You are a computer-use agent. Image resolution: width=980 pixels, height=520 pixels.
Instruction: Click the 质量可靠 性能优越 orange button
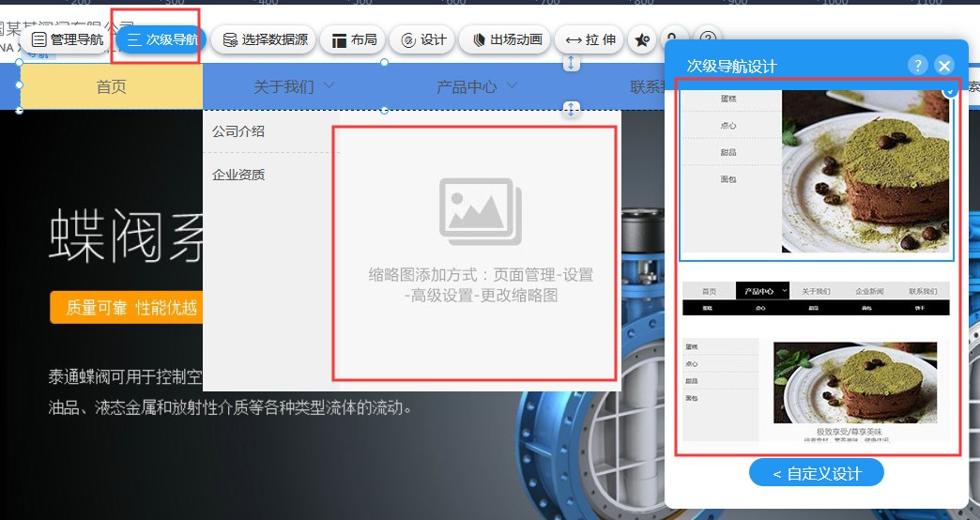125,307
